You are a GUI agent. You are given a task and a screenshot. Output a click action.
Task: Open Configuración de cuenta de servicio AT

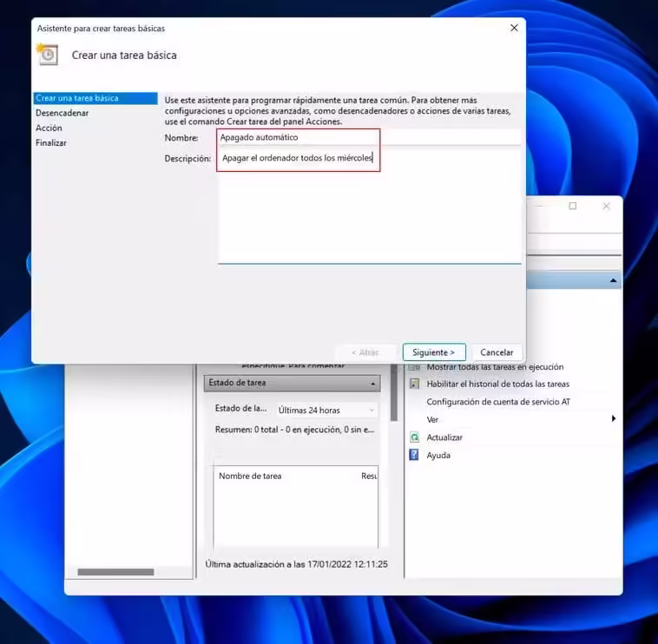point(498,402)
